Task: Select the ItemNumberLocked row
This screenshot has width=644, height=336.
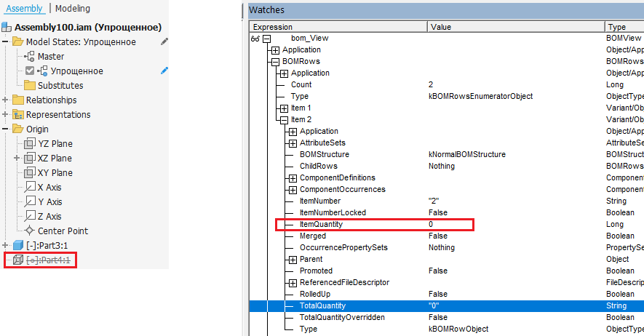Action: (447, 212)
